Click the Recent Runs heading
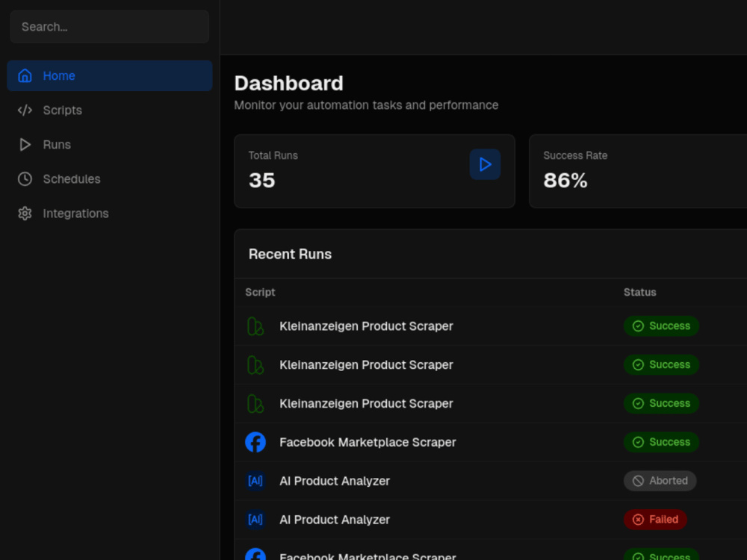Screen dimensions: 747x560 [290, 255]
